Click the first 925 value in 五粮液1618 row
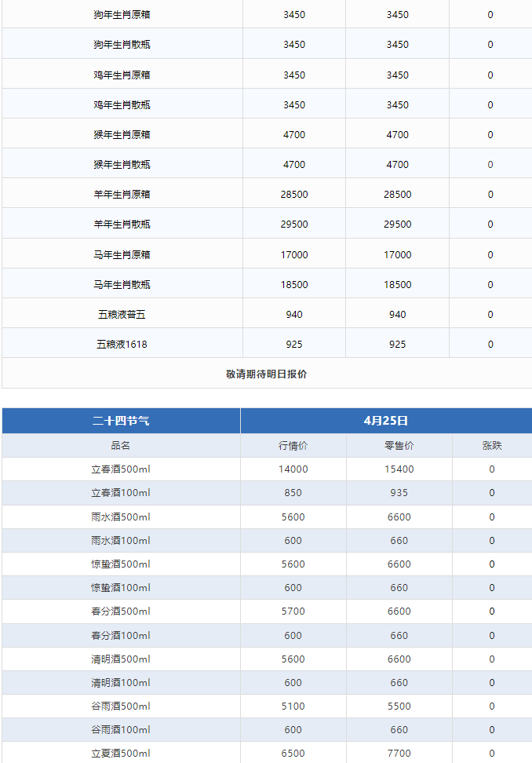The image size is (532, 763). [x=294, y=345]
